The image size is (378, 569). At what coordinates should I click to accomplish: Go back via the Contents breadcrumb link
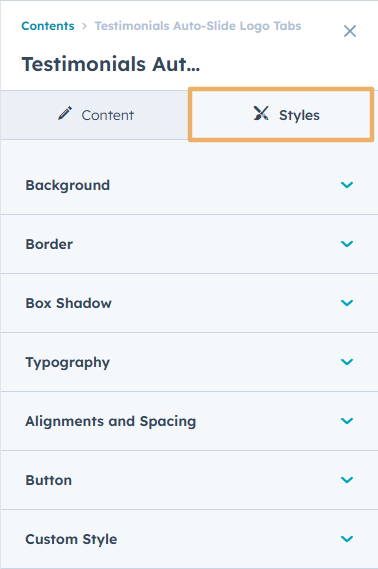tap(48, 26)
